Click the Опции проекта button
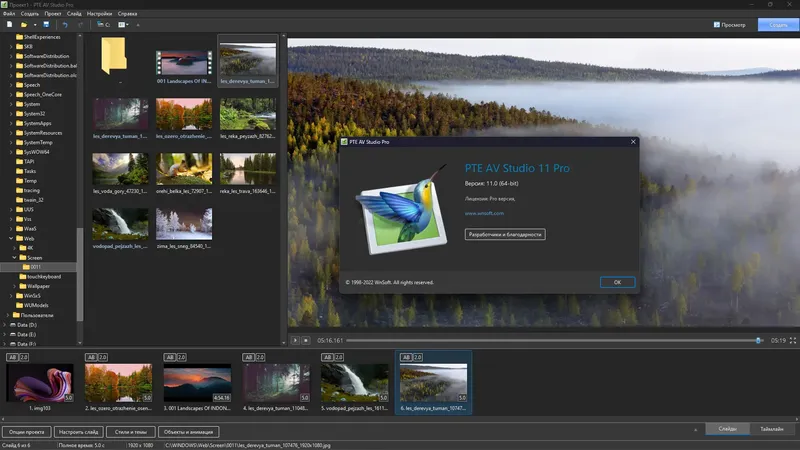Screen dimensions: 800x450 tap(27, 432)
